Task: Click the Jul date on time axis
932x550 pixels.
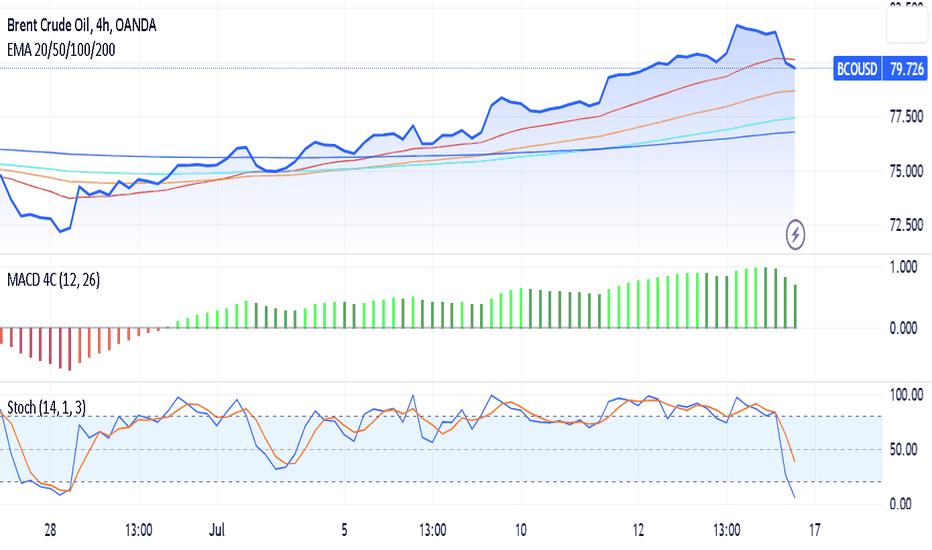Action: (x=217, y=530)
